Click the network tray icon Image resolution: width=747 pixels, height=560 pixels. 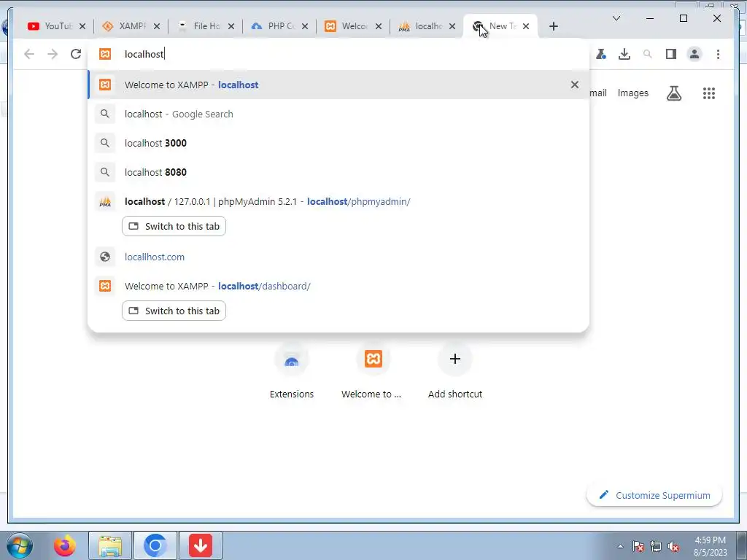tap(656, 546)
